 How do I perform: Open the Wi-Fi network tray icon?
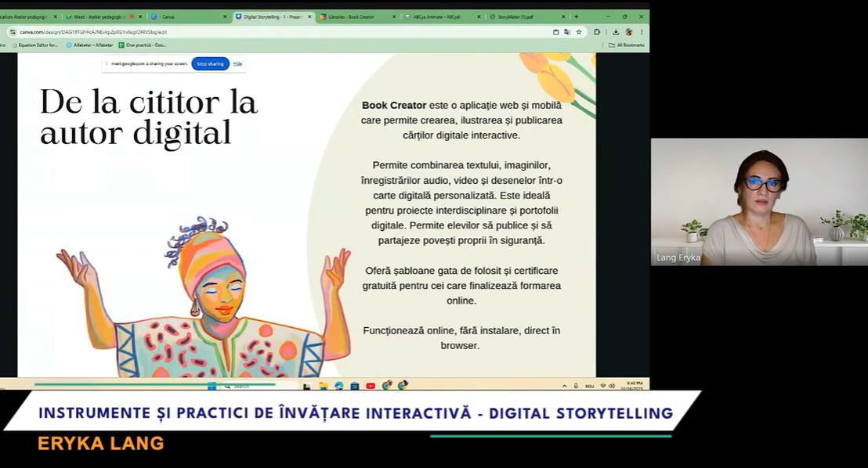(x=603, y=386)
